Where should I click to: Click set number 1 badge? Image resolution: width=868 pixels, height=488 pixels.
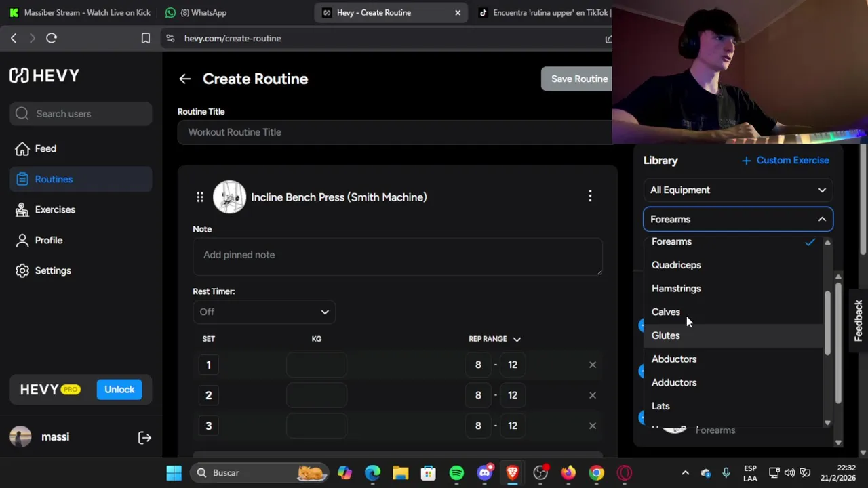tap(209, 365)
